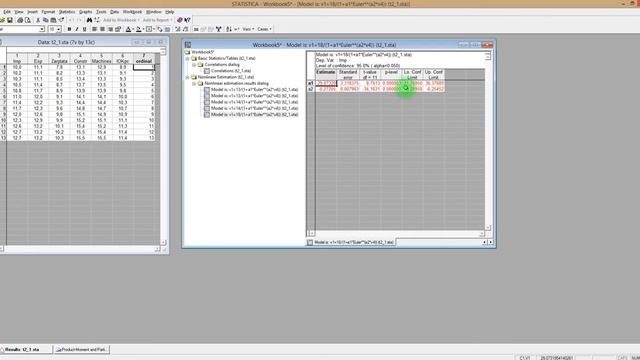The image size is (640, 360).
Task: Click Add to Report button
Action: point(157,20)
